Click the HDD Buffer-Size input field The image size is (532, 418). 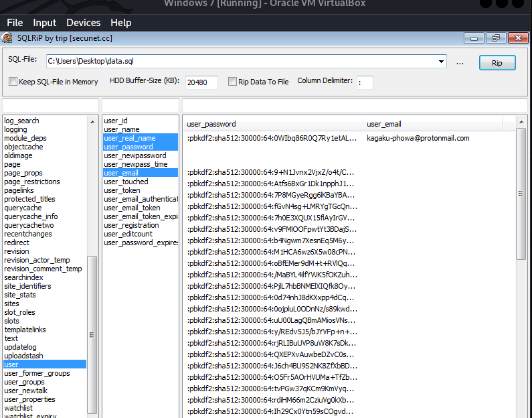point(201,82)
